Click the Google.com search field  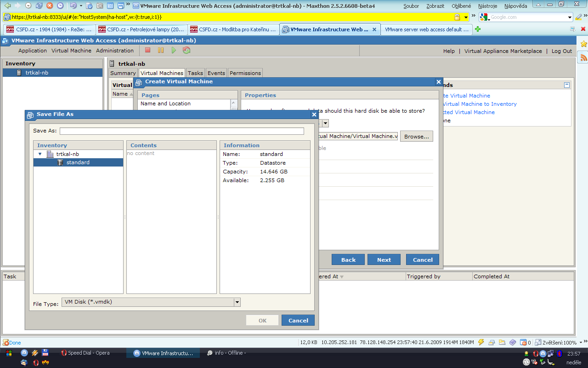coord(528,17)
